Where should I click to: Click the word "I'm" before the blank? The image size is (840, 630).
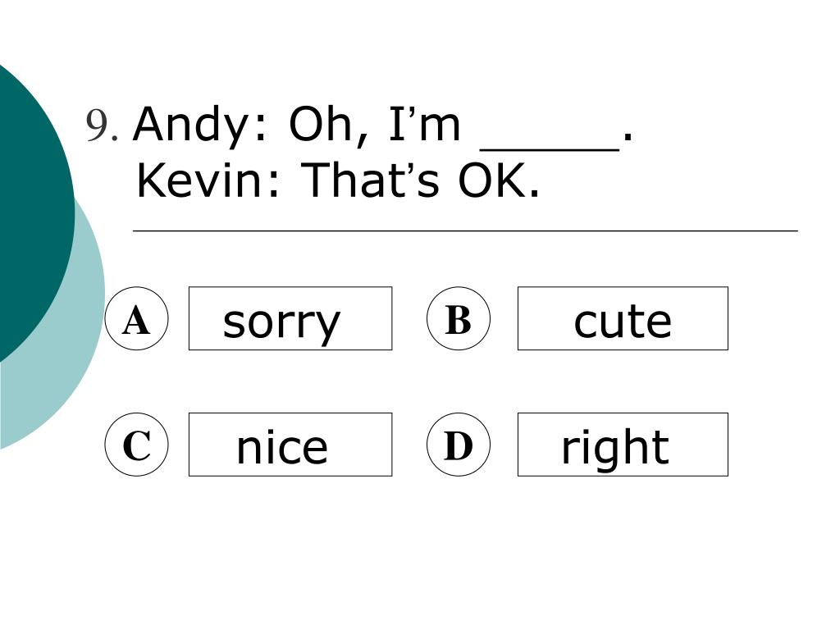(x=424, y=124)
